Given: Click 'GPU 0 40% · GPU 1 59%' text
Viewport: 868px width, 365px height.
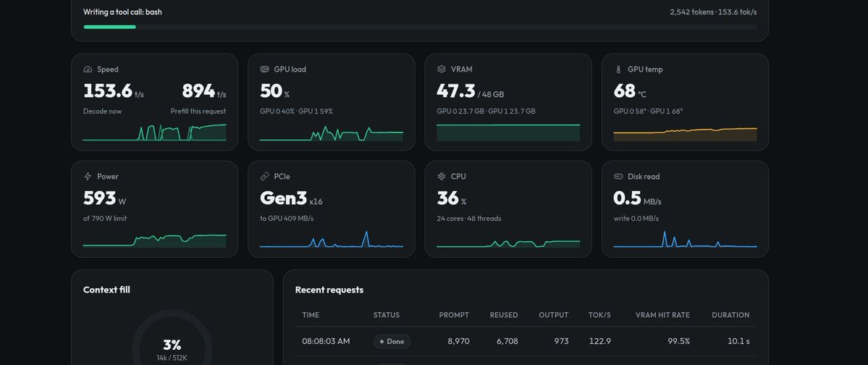Looking at the screenshot, I should [296, 111].
